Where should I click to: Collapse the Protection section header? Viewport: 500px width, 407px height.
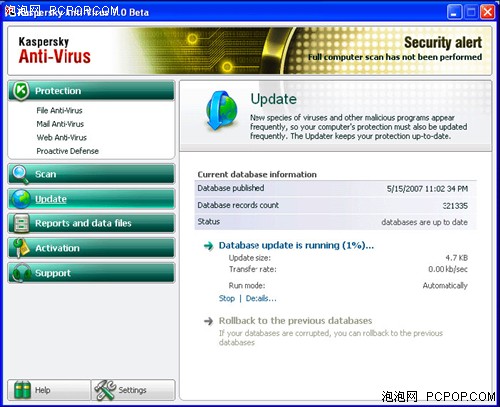[x=91, y=91]
